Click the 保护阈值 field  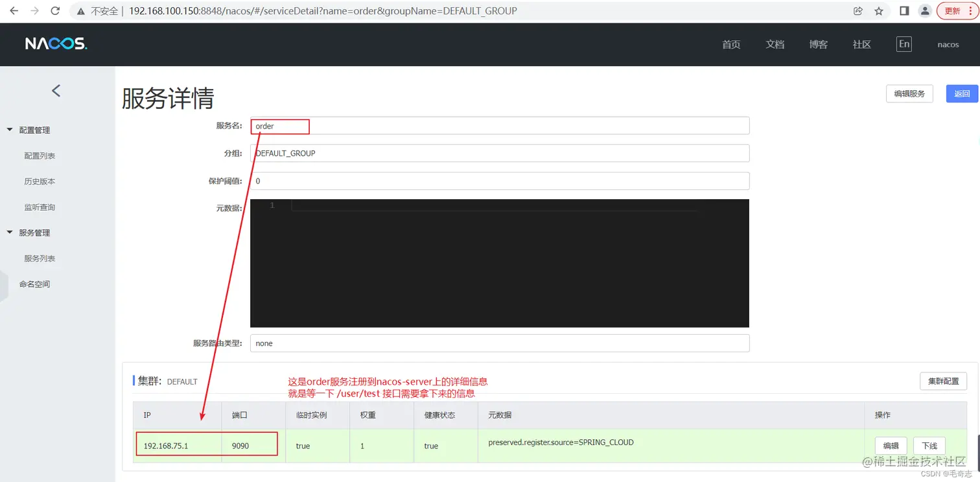(x=500, y=181)
